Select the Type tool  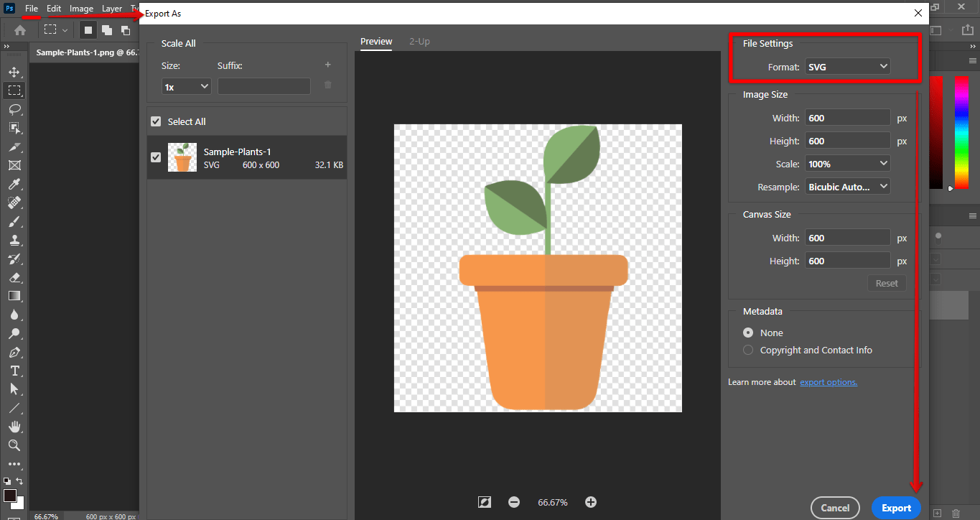pyautogui.click(x=14, y=371)
